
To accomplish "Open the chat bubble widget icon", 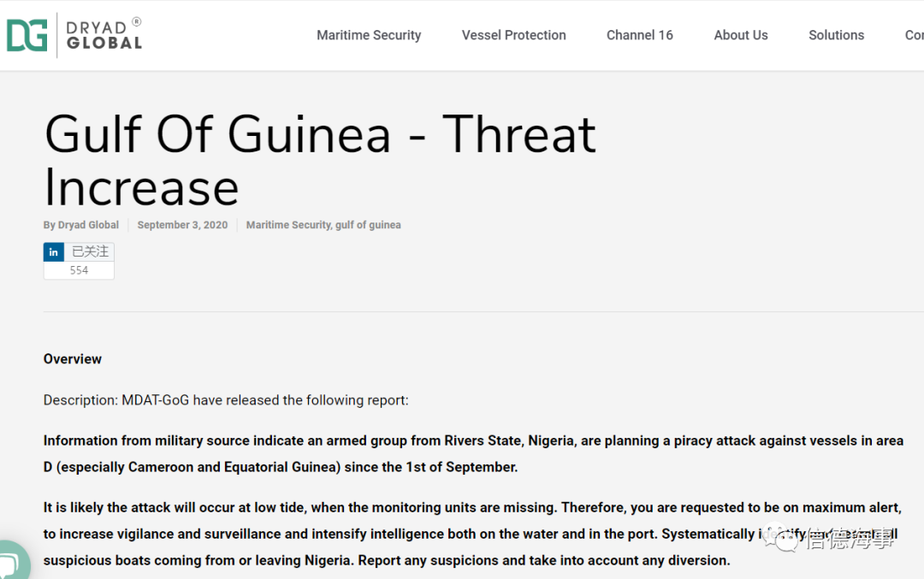I will 10,563.
